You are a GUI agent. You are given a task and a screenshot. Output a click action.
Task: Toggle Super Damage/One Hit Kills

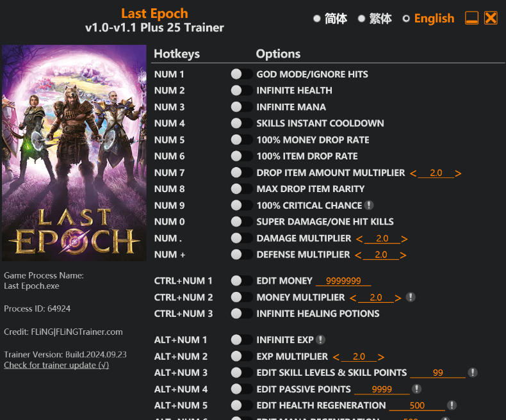pyautogui.click(x=241, y=222)
